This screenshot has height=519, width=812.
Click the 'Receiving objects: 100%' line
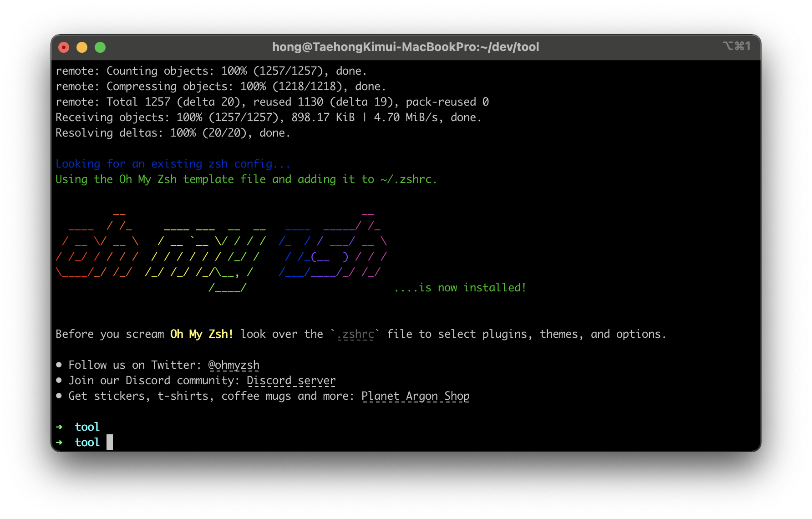coord(269,117)
